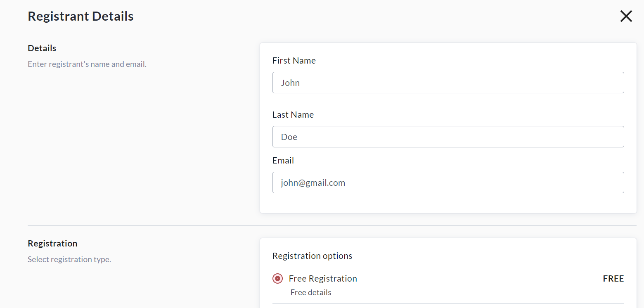Click the bold FREE price label
The image size is (644, 308).
613,279
